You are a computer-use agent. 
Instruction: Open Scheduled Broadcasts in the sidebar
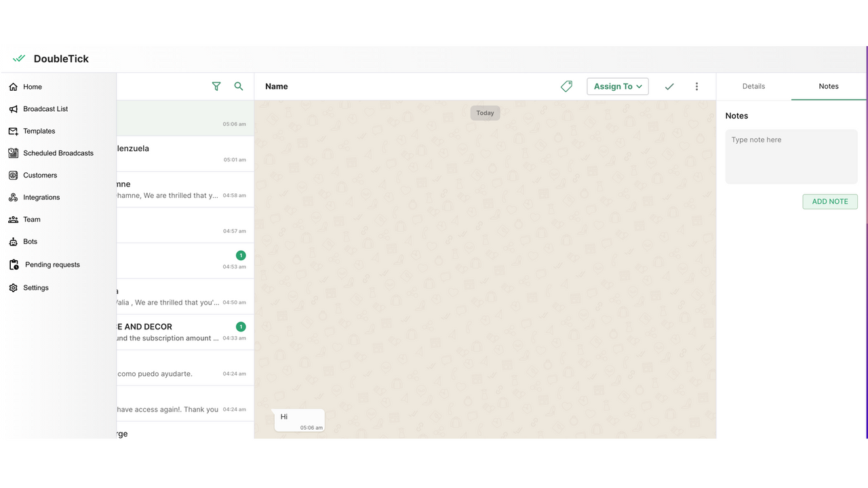pos(58,153)
